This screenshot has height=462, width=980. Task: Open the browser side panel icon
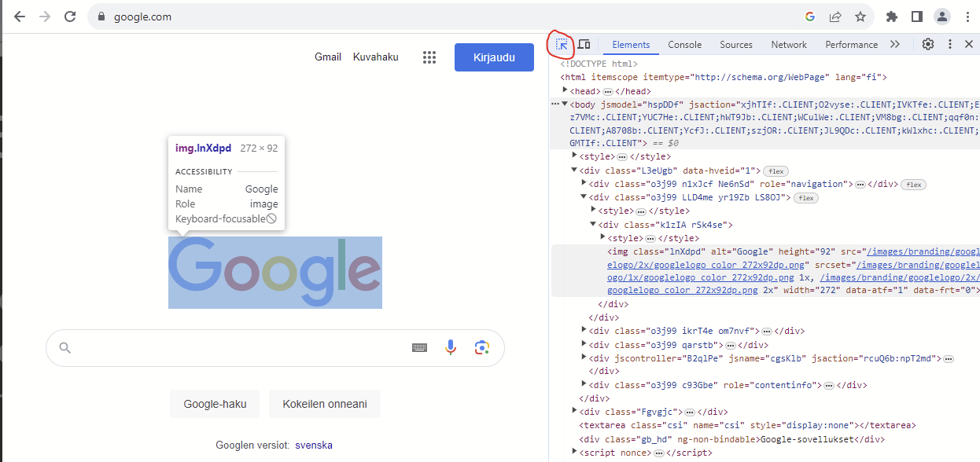coord(916,16)
